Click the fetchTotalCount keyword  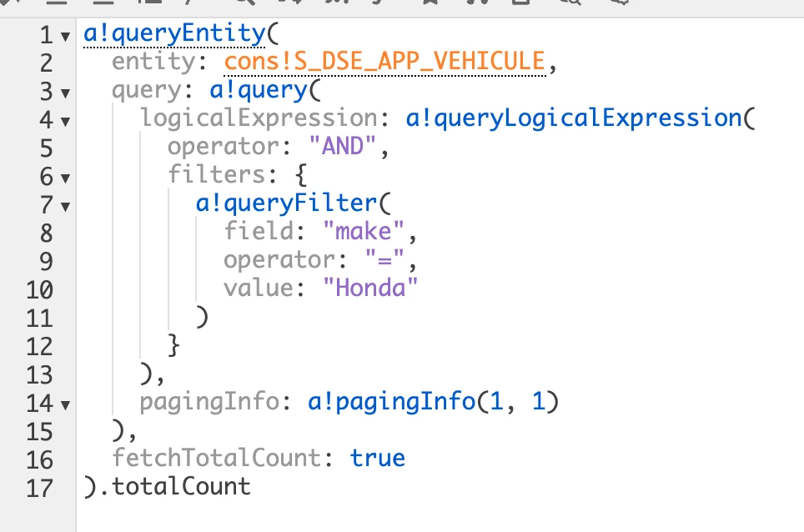[216, 458]
